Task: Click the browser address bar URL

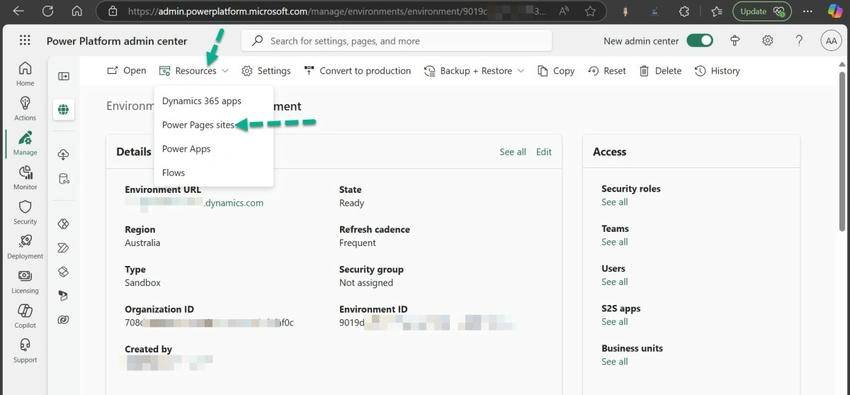Action: point(336,11)
